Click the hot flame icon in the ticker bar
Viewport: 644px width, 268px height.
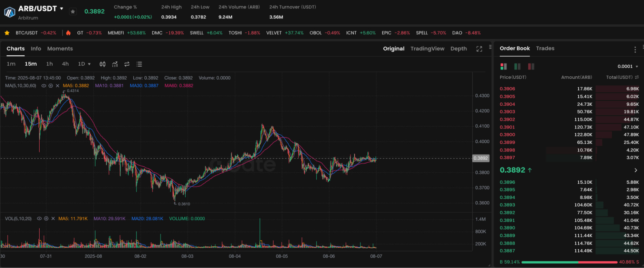point(68,33)
